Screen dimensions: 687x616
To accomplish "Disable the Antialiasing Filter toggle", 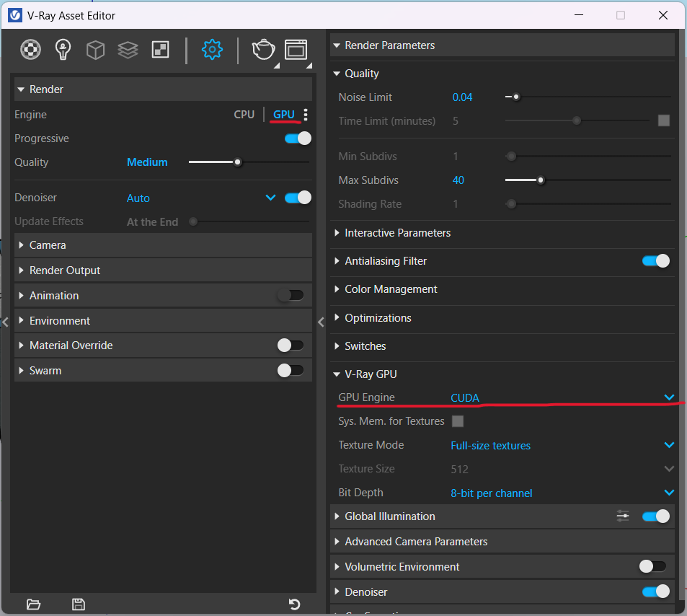I will (x=656, y=261).
